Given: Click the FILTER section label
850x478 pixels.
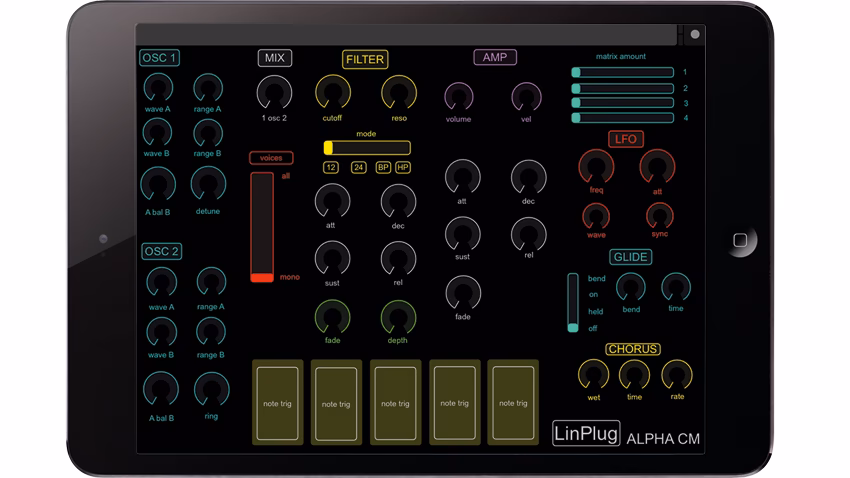Looking at the screenshot, I should [x=365, y=59].
